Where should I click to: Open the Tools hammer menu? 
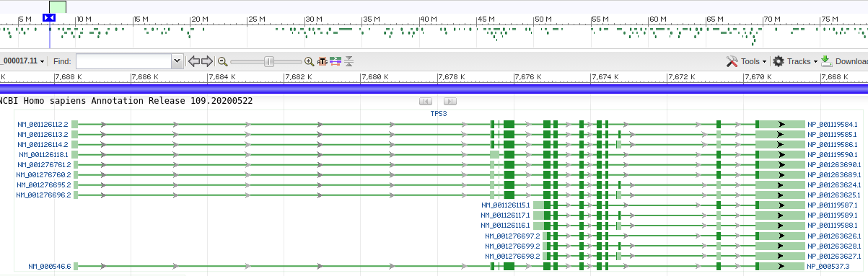746,61
